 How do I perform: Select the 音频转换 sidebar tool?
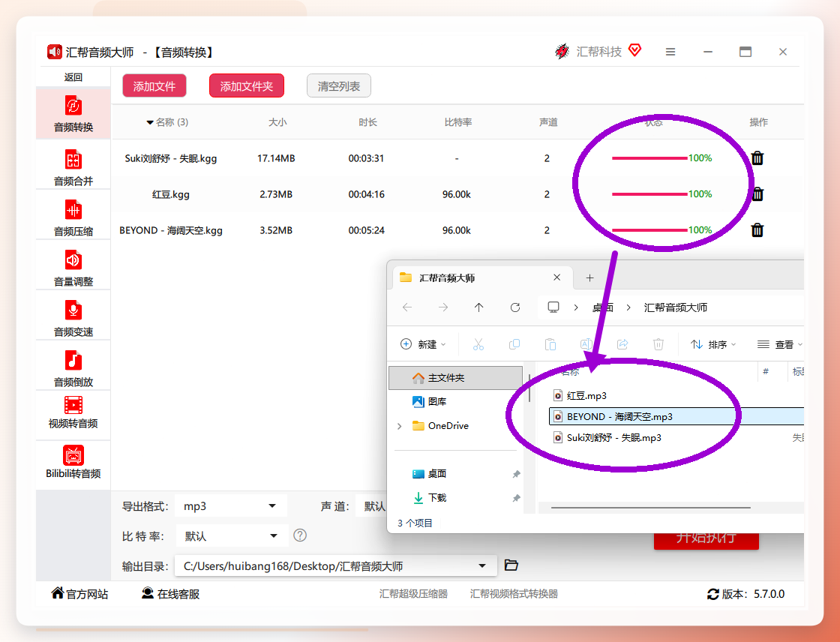click(73, 113)
